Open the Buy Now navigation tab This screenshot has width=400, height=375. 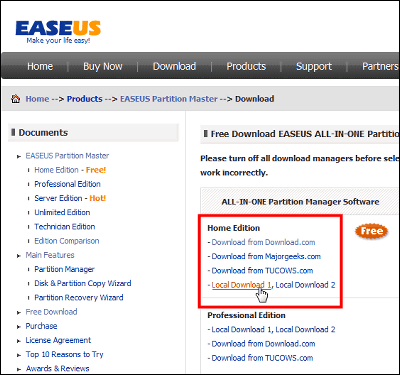tap(103, 66)
